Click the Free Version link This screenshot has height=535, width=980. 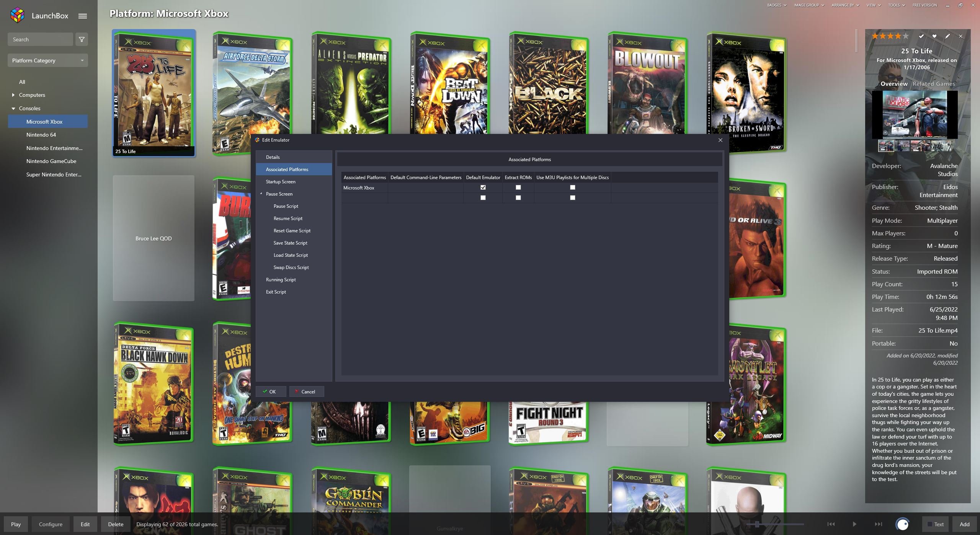coord(924,5)
